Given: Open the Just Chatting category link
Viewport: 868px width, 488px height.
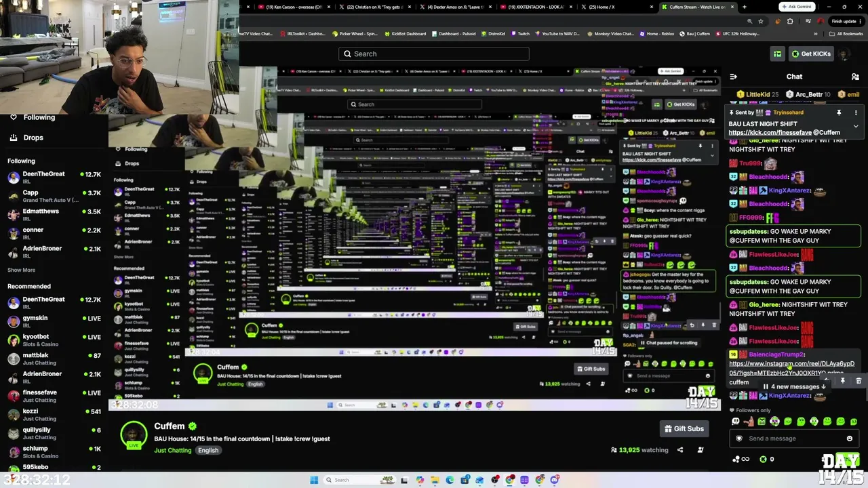Looking at the screenshot, I should point(173,451).
